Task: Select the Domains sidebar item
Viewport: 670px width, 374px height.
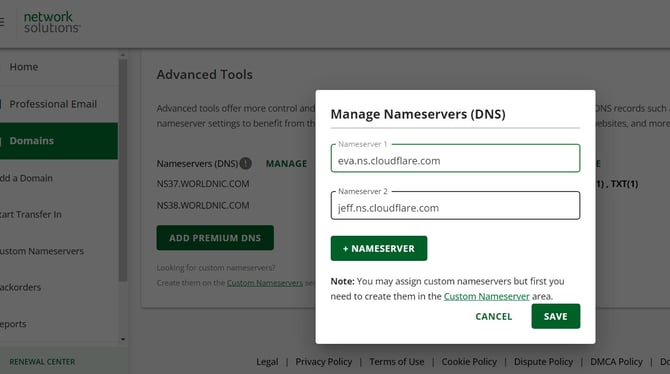Action: (59, 141)
